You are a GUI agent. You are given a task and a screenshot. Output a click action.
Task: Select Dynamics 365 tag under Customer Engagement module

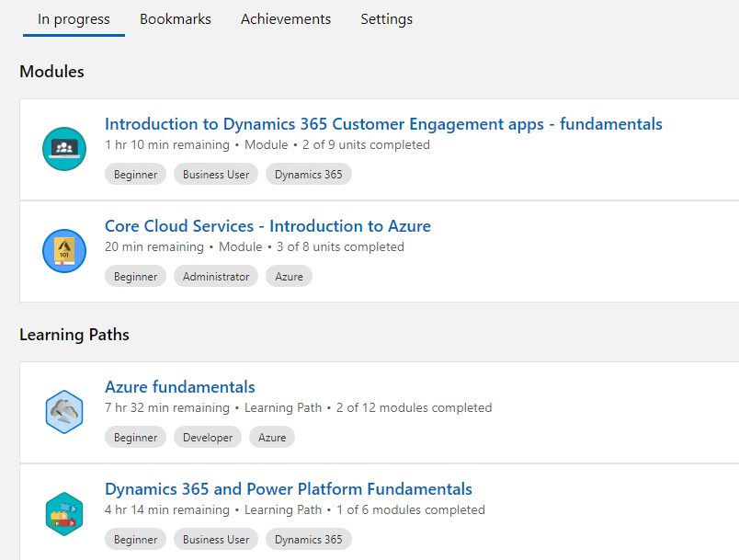309,175
